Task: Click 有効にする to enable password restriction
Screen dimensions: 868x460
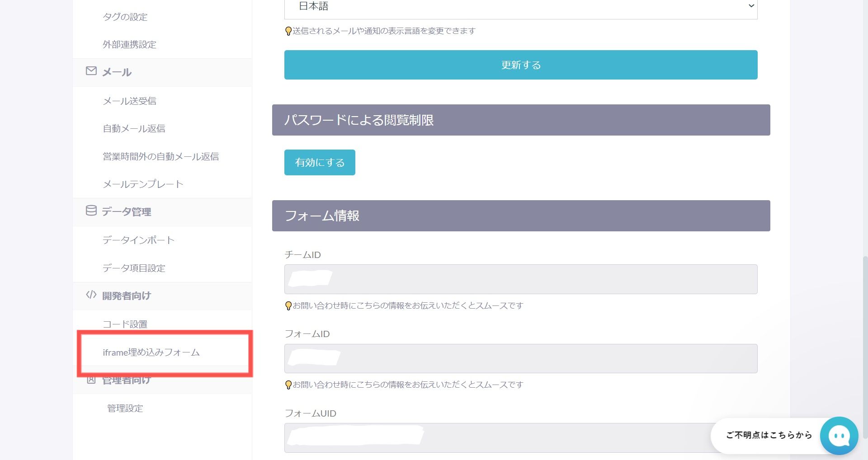Action: click(320, 162)
